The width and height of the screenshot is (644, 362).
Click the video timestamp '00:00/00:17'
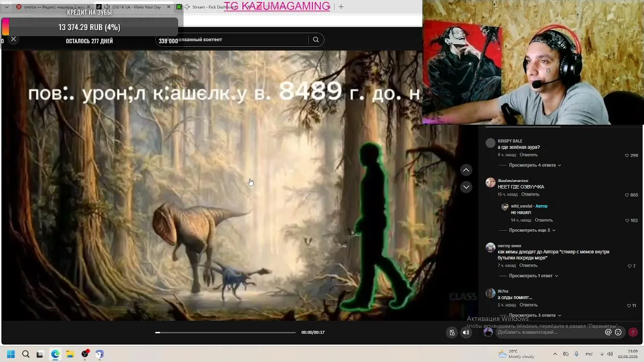pos(313,332)
